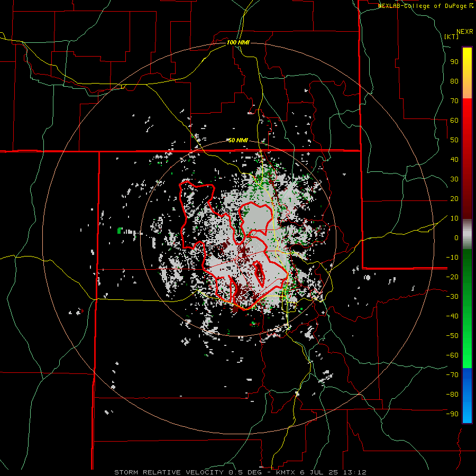The width and height of the screenshot is (476, 476).
Task: Click the 10 value on velocity scale
Action: click(x=454, y=218)
